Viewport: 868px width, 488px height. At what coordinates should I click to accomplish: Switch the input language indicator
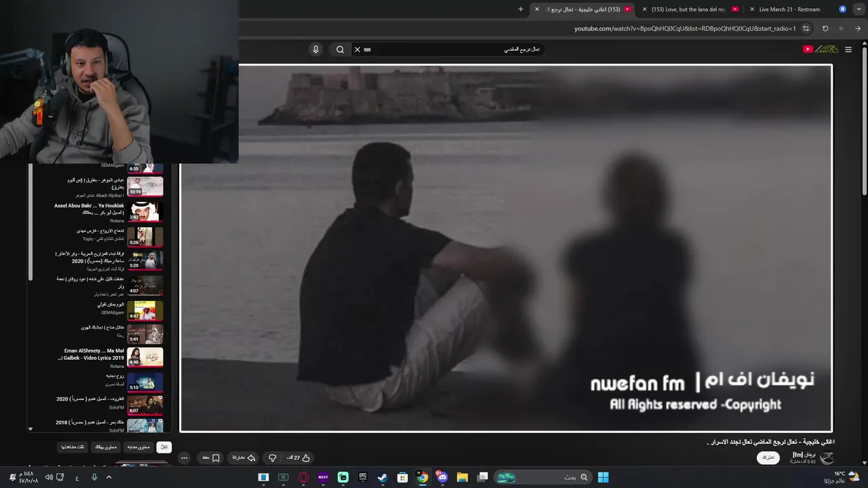77,477
